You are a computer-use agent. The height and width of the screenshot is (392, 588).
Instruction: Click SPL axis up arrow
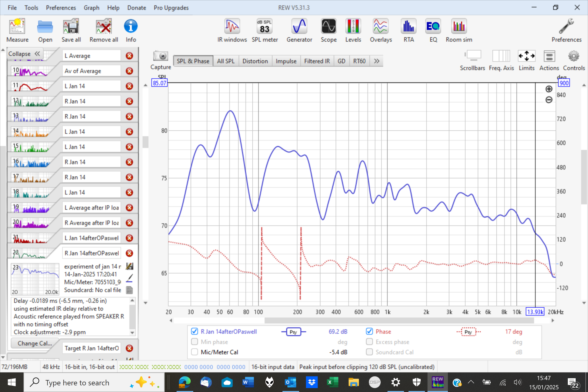point(146,85)
